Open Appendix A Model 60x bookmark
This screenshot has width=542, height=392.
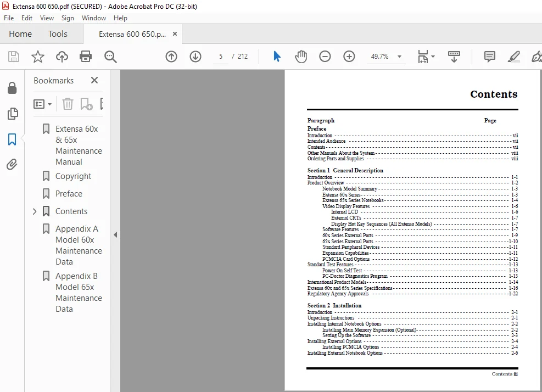(79, 245)
